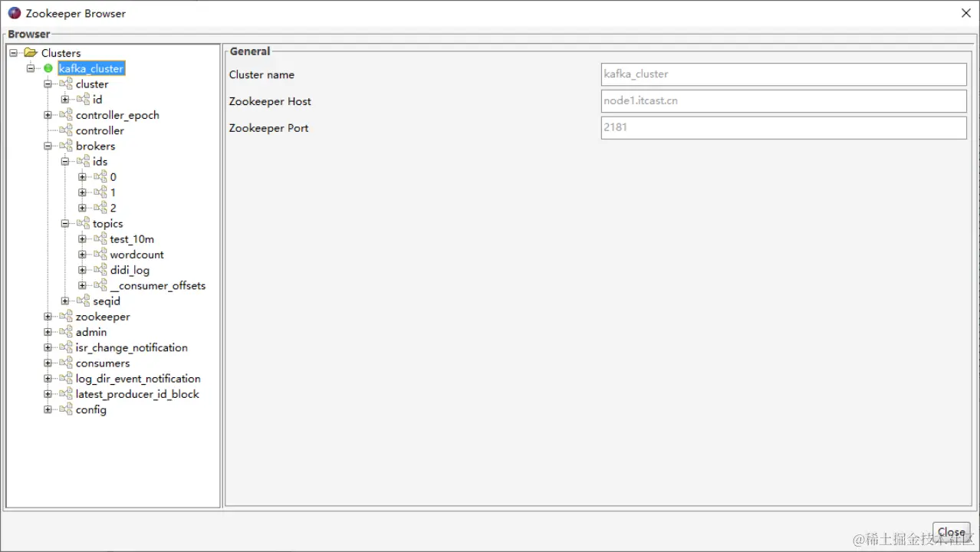Collapse the ids node
980x552 pixels.
tap(65, 162)
